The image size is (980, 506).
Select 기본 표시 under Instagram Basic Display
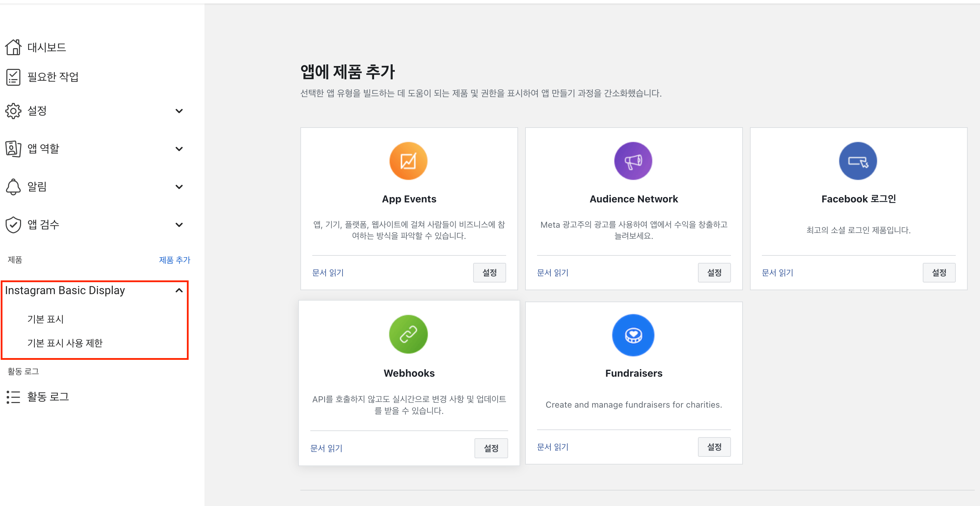pyautogui.click(x=46, y=319)
